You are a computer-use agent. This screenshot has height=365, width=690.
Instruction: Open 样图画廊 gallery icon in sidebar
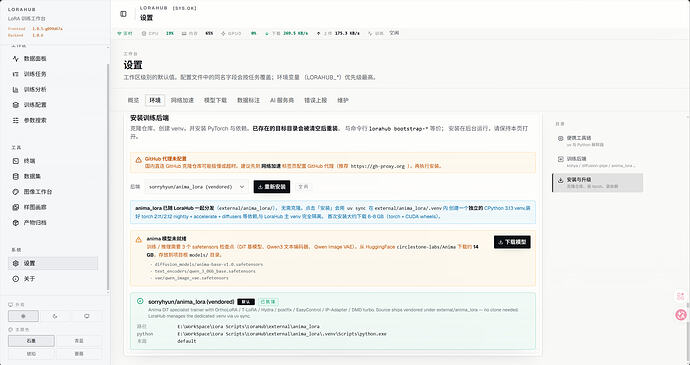(16, 207)
